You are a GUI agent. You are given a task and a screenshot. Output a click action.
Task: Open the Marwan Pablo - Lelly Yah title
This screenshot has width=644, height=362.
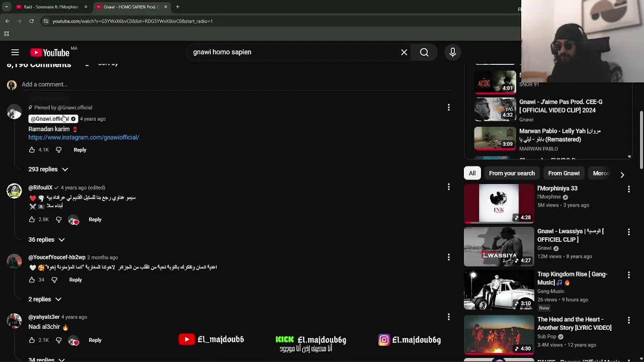tap(560, 135)
